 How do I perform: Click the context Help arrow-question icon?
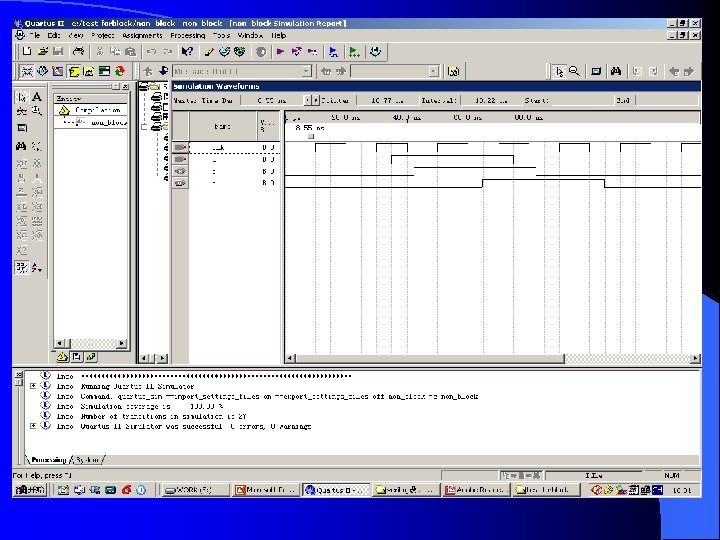[x=187, y=51]
